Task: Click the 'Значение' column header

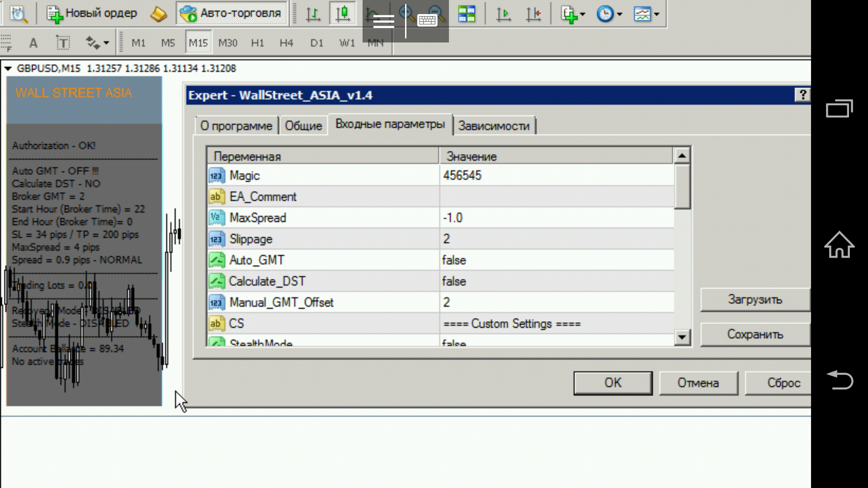Action: point(556,156)
